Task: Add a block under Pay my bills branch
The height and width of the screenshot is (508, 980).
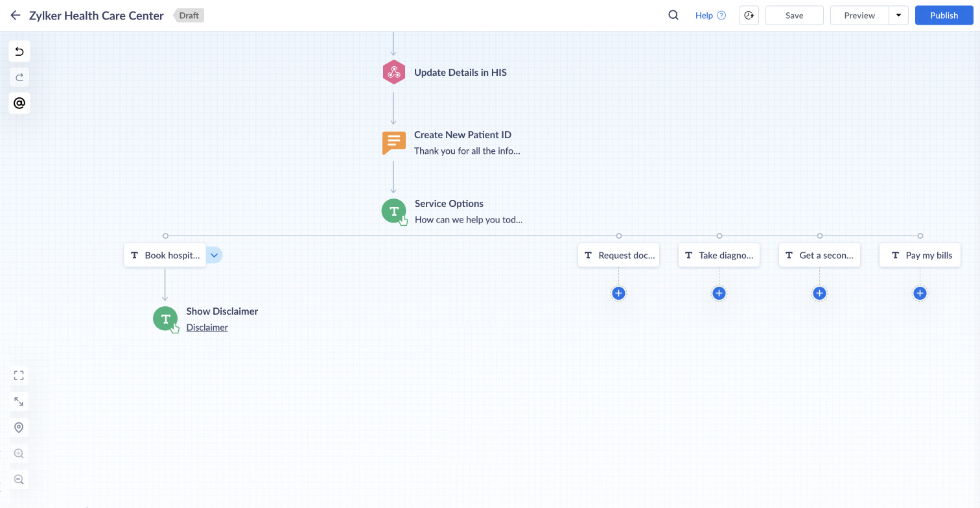Action: click(x=920, y=293)
